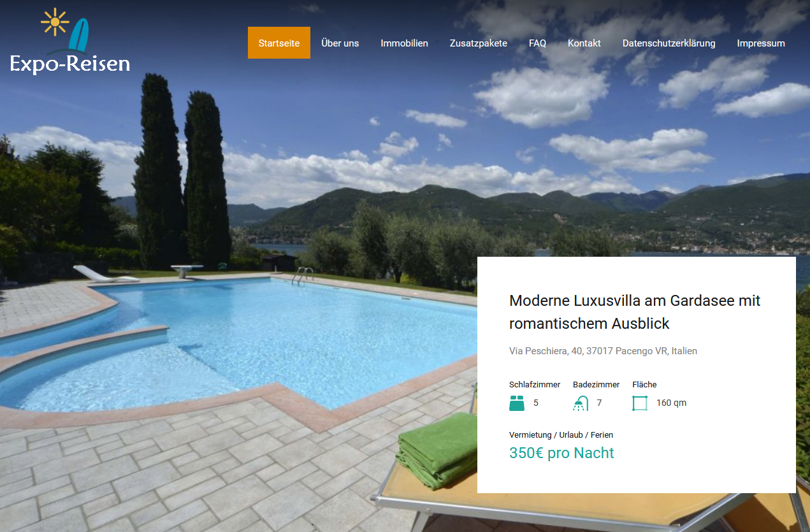Click the area square icon under Fläche
This screenshot has height=532, width=810.
[x=640, y=403]
